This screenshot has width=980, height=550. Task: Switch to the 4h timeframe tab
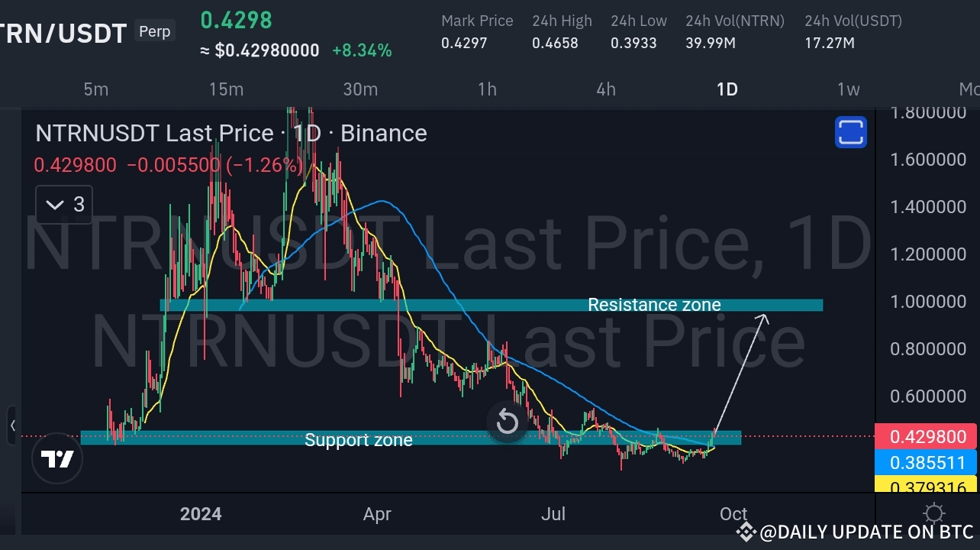pyautogui.click(x=605, y=89)
